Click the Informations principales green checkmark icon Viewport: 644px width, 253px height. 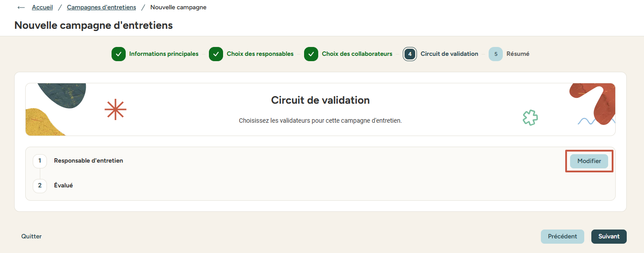click(x=119, y=54)
